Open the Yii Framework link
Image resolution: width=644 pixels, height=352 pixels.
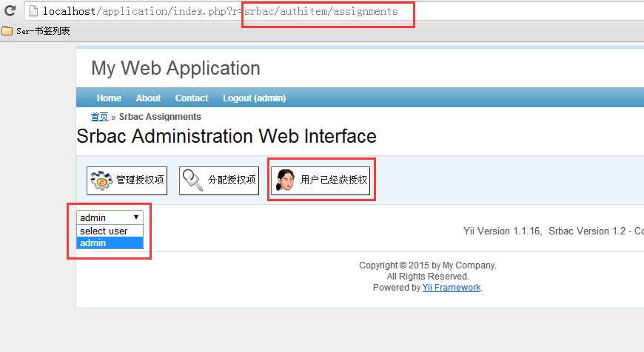coord(452,288)
